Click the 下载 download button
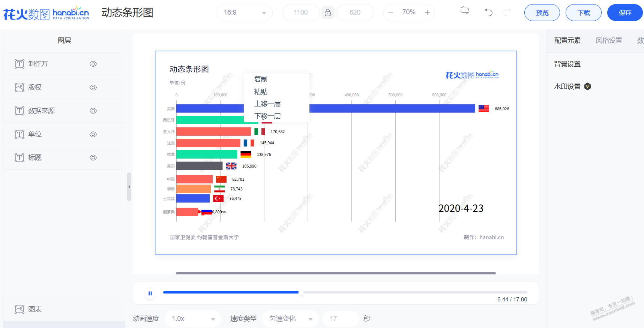This screenshot has height=328, width=644. point(584,13)
